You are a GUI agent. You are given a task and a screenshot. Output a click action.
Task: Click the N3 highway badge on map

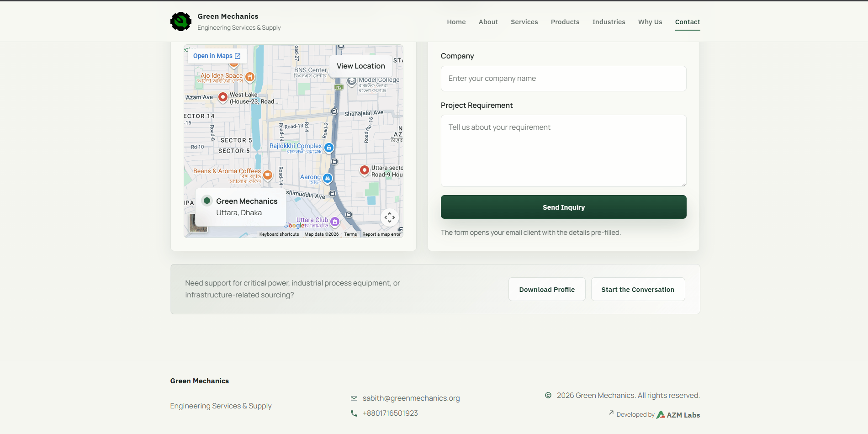pyautogui.click(x=339, y=87)
